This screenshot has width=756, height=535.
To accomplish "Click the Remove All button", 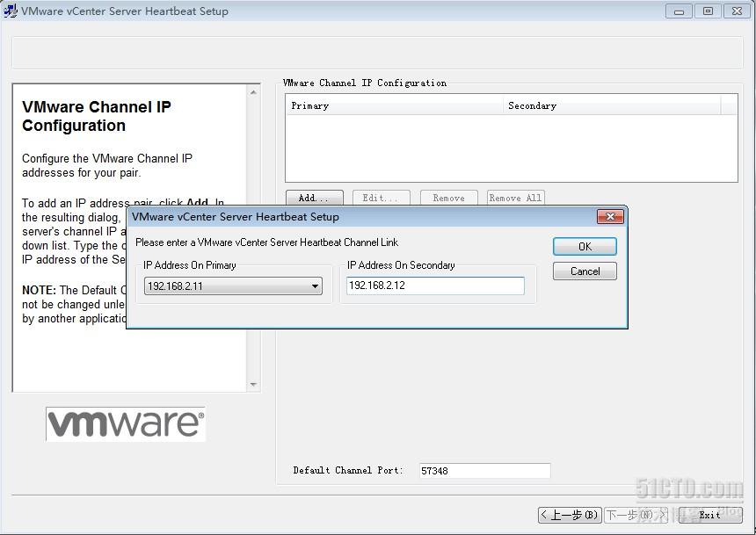I will pos(515,198).
